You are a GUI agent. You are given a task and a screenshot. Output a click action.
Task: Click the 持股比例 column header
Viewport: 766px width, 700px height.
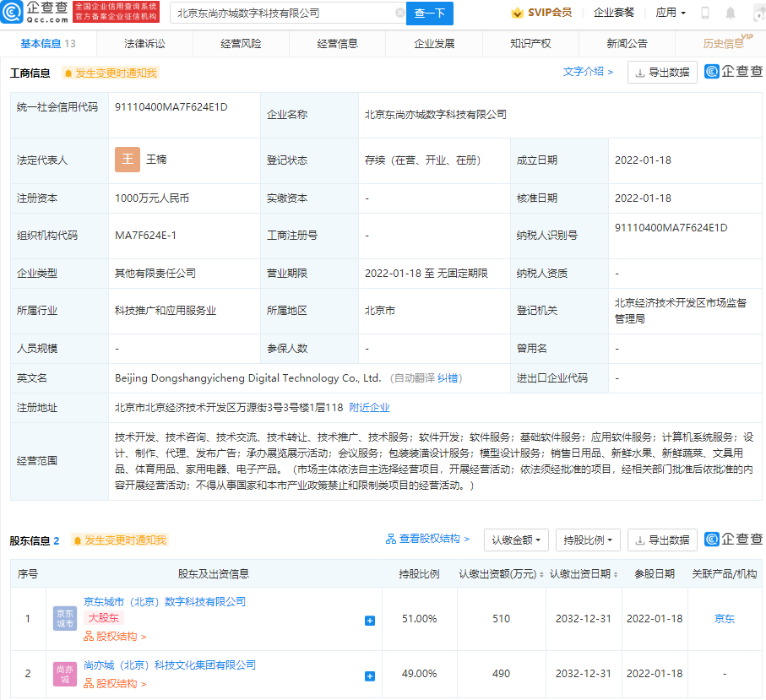419,574
